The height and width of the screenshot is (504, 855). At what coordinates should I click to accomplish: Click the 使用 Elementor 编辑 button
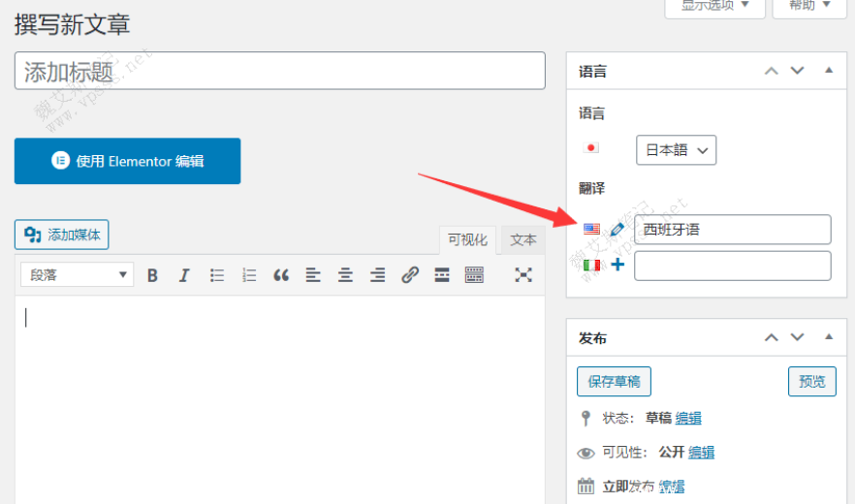pos(127,161)
